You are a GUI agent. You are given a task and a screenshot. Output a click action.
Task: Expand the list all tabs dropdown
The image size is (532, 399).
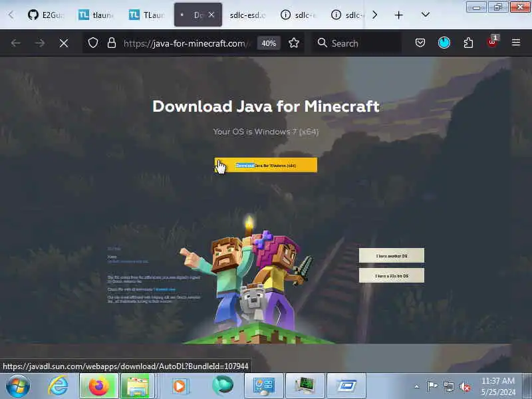tap(425, 15)
